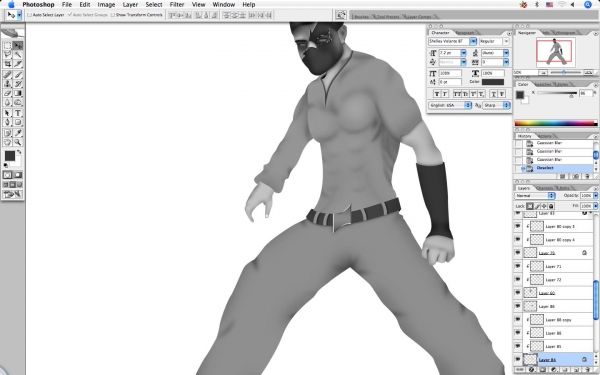Select the History Brush tool
The height and width of the screenshot is (375, 600).
18,84
